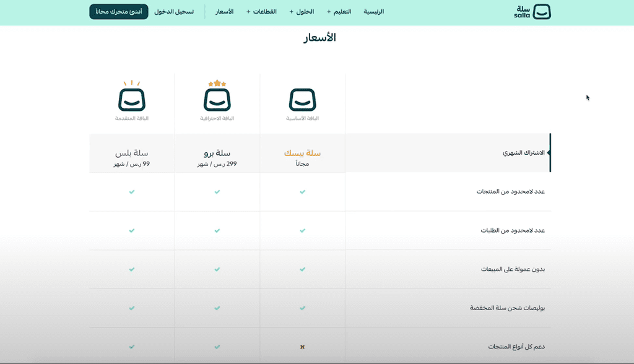Image resolution: width=634 pixels, height=364 pixels.
Task: Click the checkmark for unlimited products under Salla Pro
Action: pyautogui.click(x=217, y=192)
